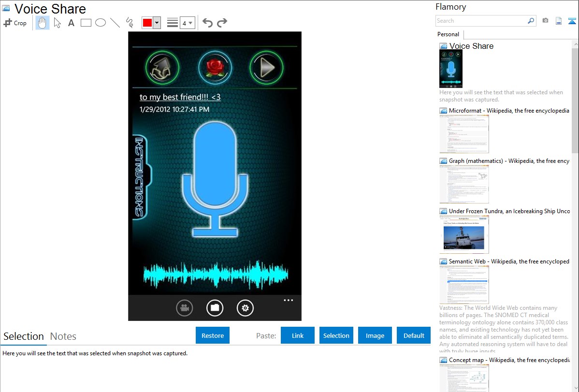Open the Graph (mathematics) thumbnail
The width and height of the screenshot is (579, 392).
pyautogui.click(x=464, y=184)
